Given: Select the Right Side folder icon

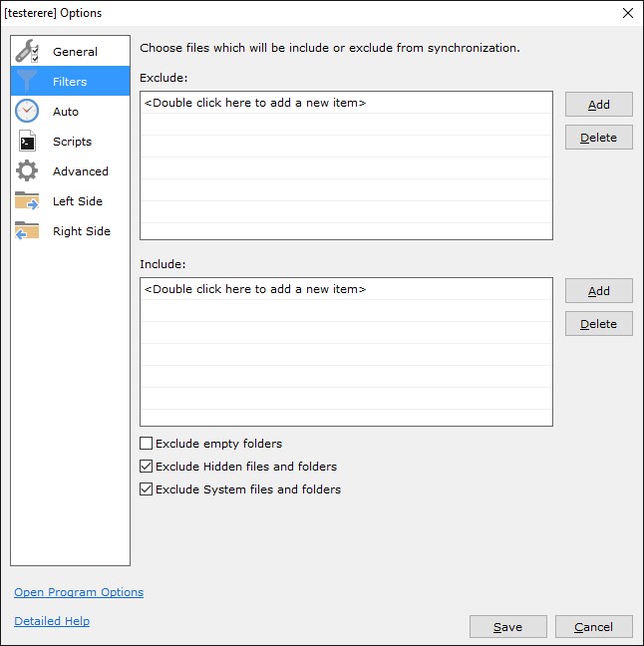Looking at the screenshot, I should (x=27, y=231).
